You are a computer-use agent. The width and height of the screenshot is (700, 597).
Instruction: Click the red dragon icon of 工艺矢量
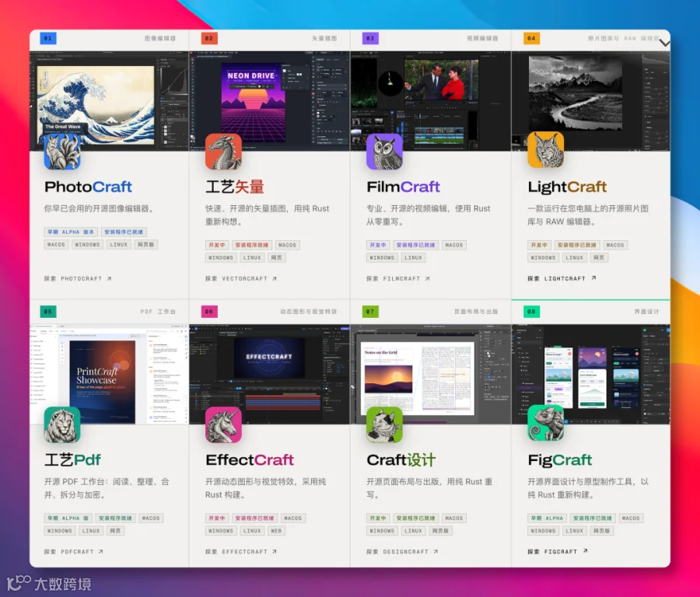(x=223, y=152)
